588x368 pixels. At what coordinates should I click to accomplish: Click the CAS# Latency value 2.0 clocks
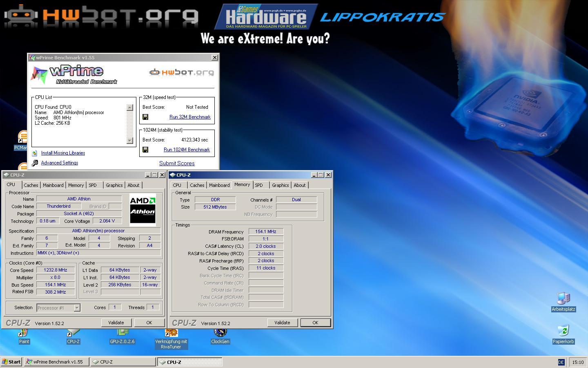click(x=266, y=247)
